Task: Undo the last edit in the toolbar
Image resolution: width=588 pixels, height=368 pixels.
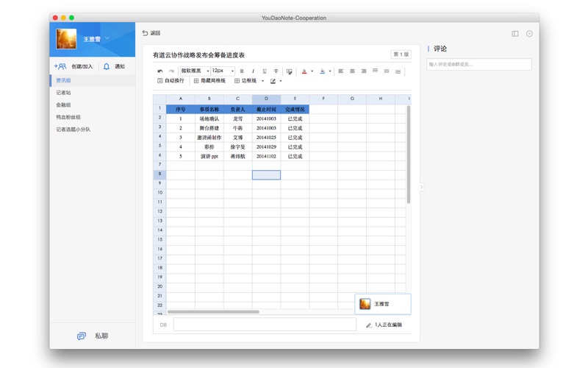Action: tap(160, 71)
